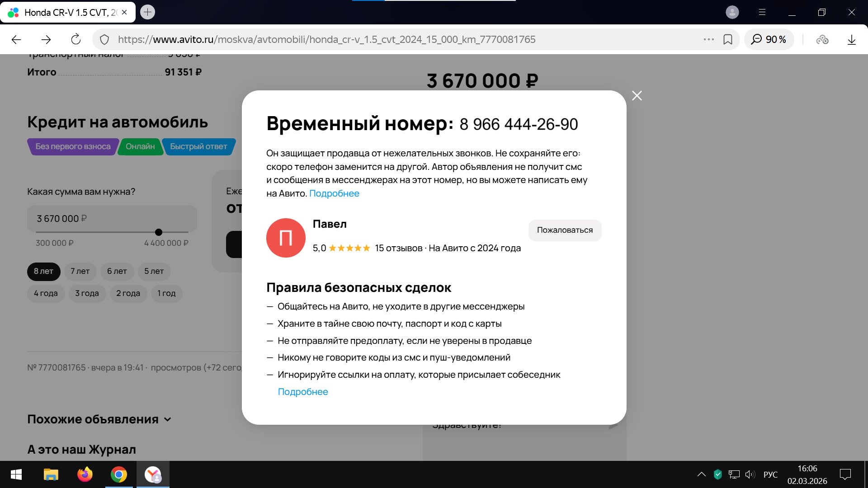868x488 pixels.
Task: Select the 7 лет loan term
Action: (80, 271)
